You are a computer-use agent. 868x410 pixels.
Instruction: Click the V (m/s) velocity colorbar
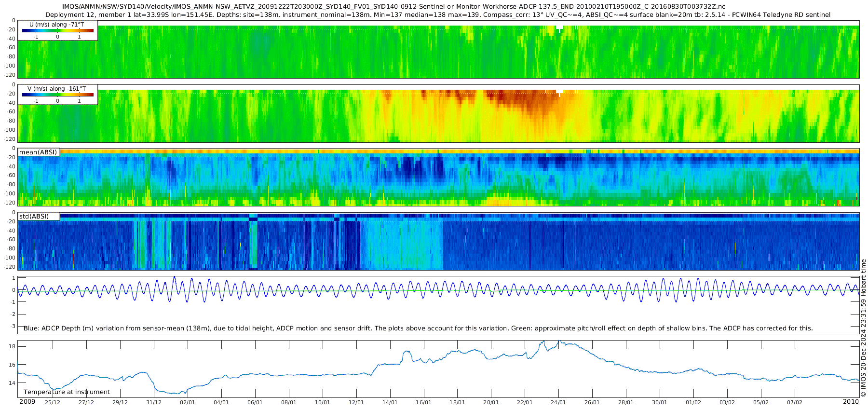pos(57,95)
